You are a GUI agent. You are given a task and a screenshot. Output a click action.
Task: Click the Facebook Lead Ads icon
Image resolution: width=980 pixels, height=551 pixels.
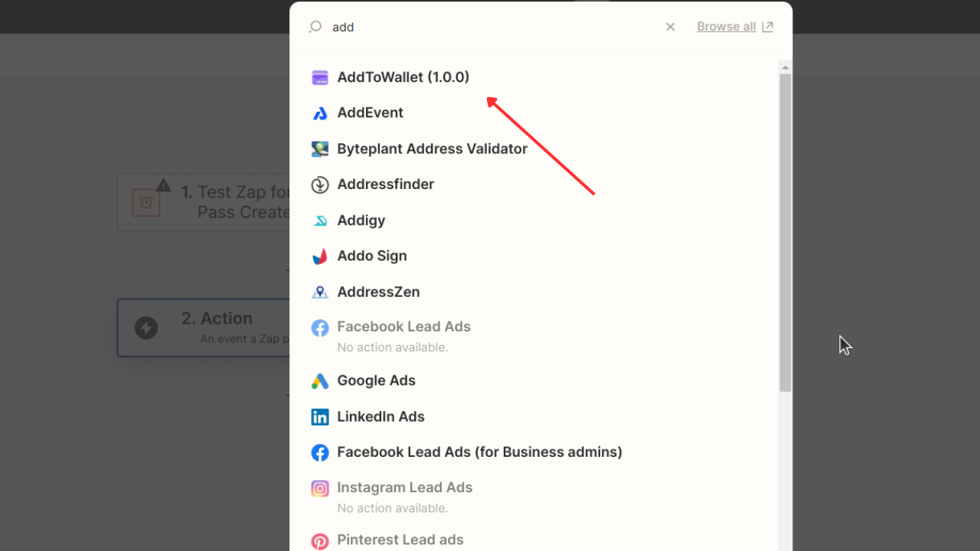point(320,327)
